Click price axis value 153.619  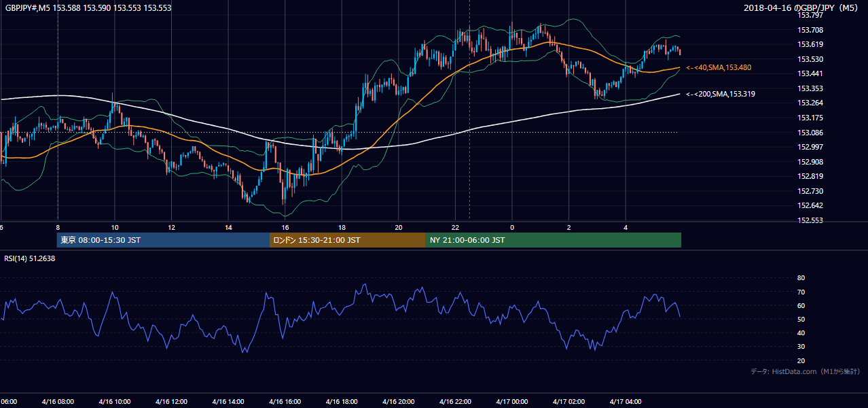[x=810, y=45]
